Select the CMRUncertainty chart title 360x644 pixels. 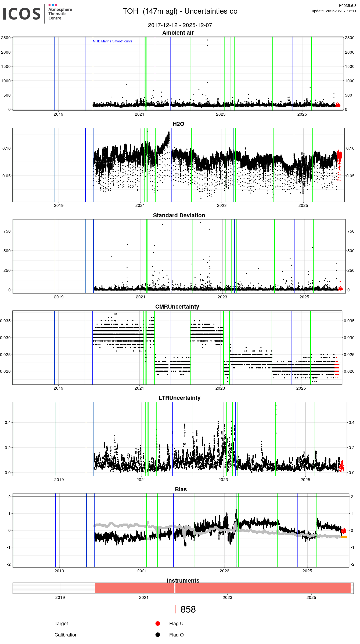coord(177,307)
